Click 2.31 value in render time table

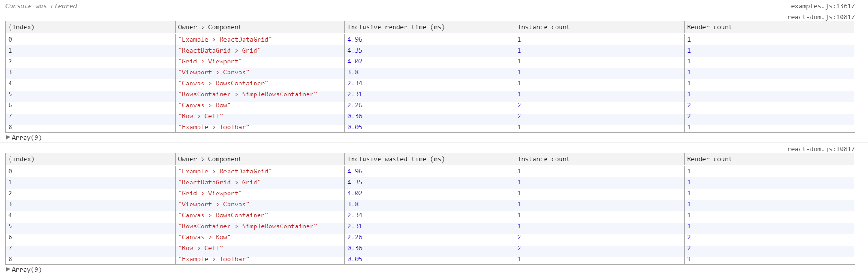pos(355,94)
